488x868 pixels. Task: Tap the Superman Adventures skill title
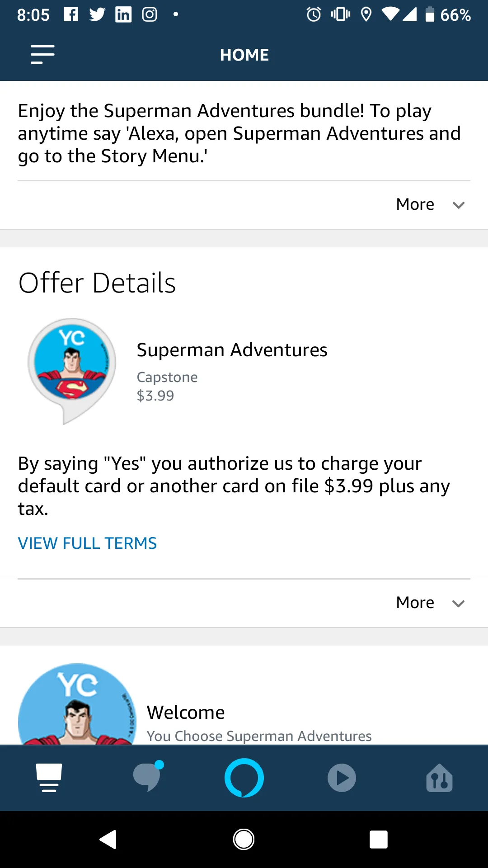(232, 350)
